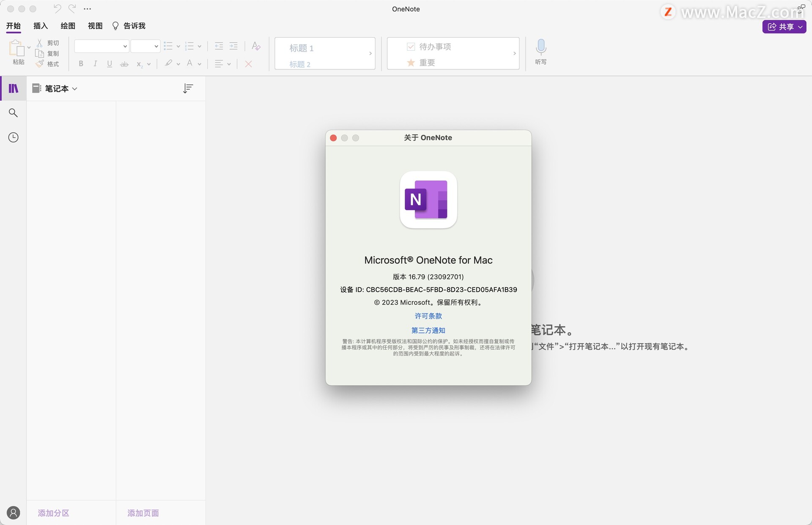Screen dimensions: 812x525
Task: Redo the last action
Action: [x=72, y=8]
